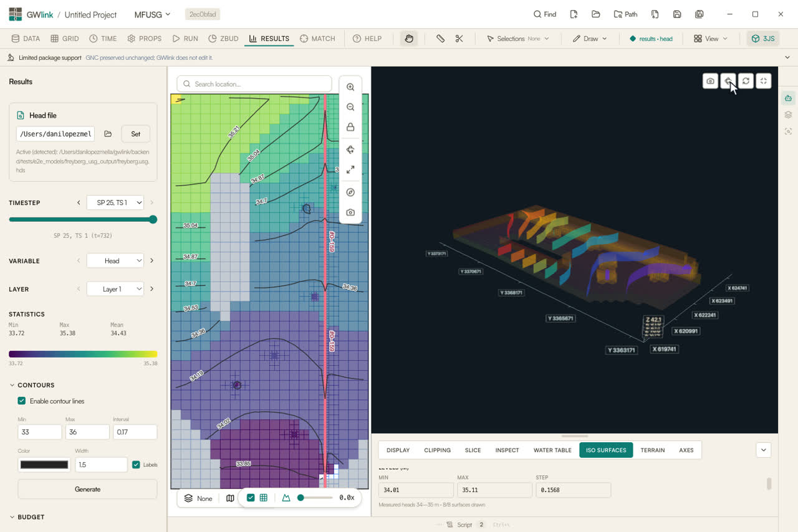
Task: Click the basemap icon in map toolbar
Action: pos(230,498)
